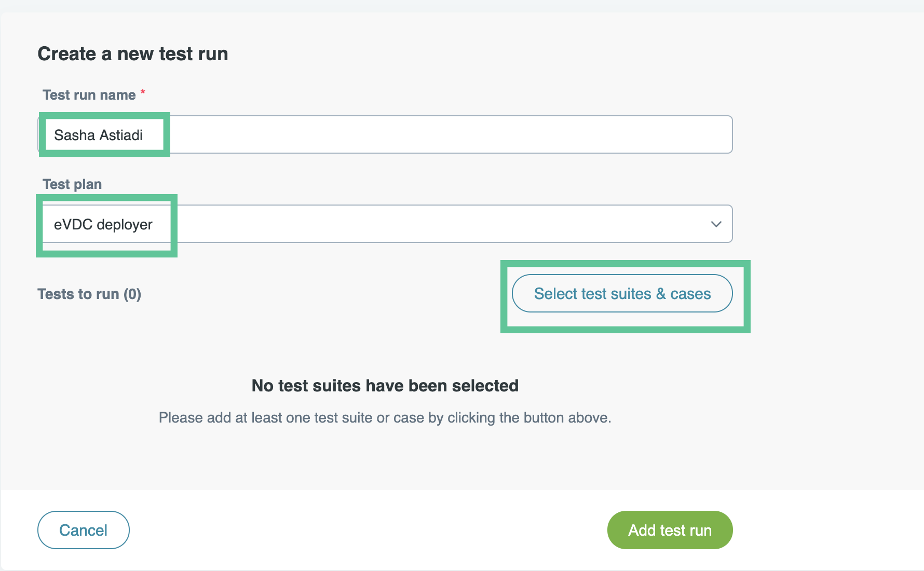Screen dimensions: 924x571
Task: Click the Please add at least one hint text
Action: [385, 418]
